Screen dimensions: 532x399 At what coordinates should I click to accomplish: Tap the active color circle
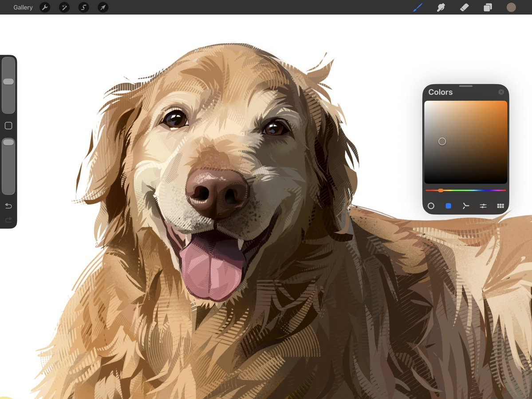click(511, 7)
